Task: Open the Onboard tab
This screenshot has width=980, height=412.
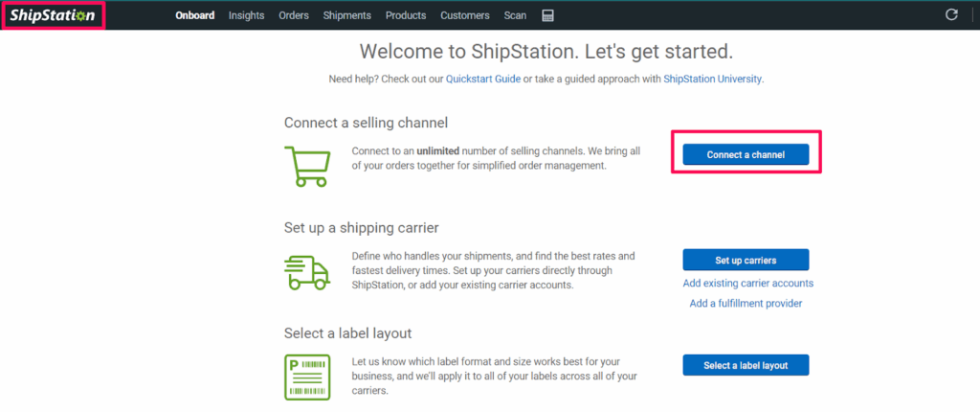Action: click(195, 15)
